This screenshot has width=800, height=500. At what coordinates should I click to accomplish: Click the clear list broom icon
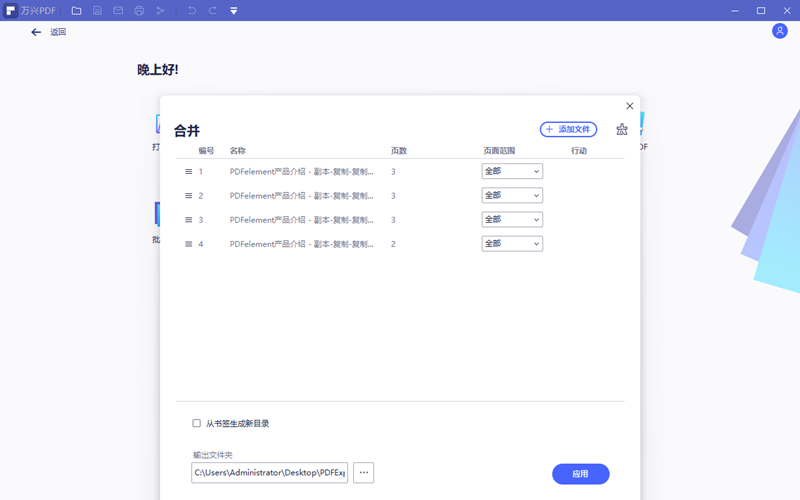tap(622, 129)
